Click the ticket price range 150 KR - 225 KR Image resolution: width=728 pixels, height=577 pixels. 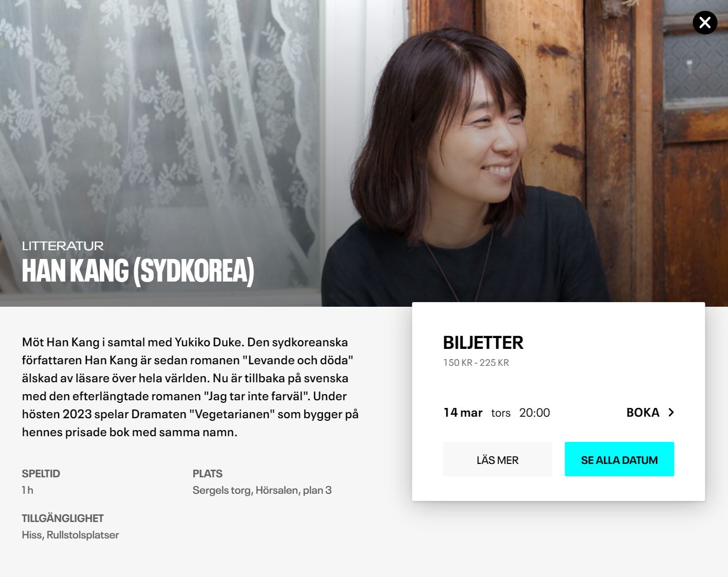click(x=476, y=363)
